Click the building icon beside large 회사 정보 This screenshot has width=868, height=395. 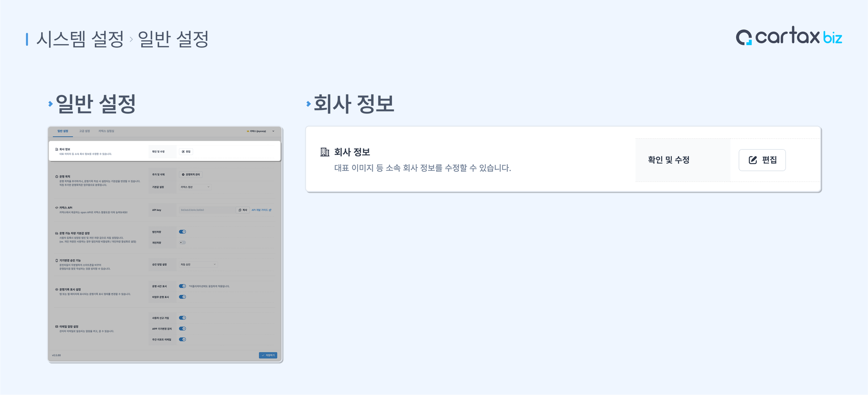click(x=324, y=152)
